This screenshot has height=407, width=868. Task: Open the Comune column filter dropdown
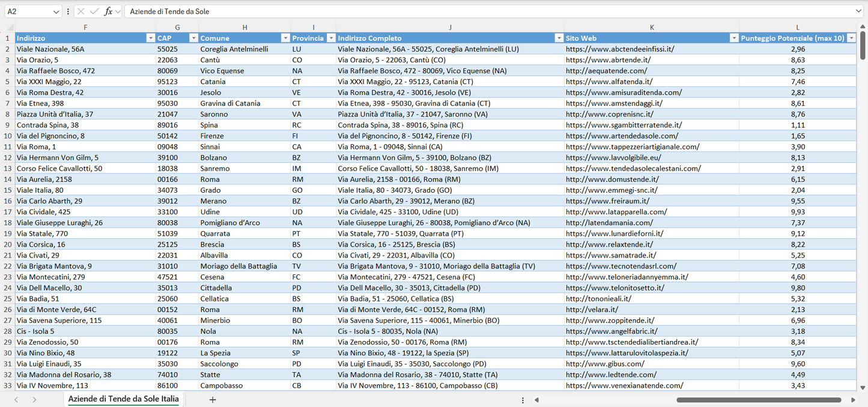285,38
